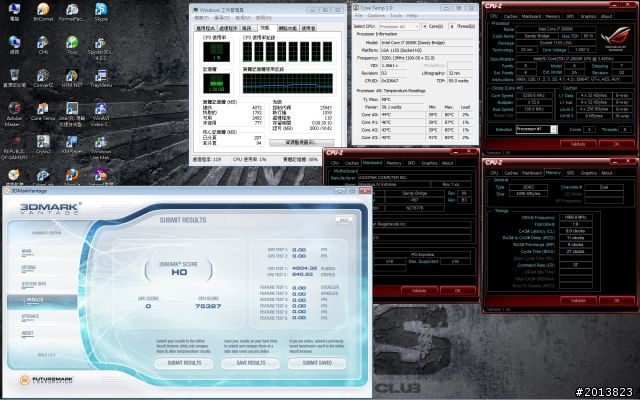Click the DRAM Frequency value in CPU-Z Memory
640x400 pixels.
pyautogui.click(x=576, y=218)
